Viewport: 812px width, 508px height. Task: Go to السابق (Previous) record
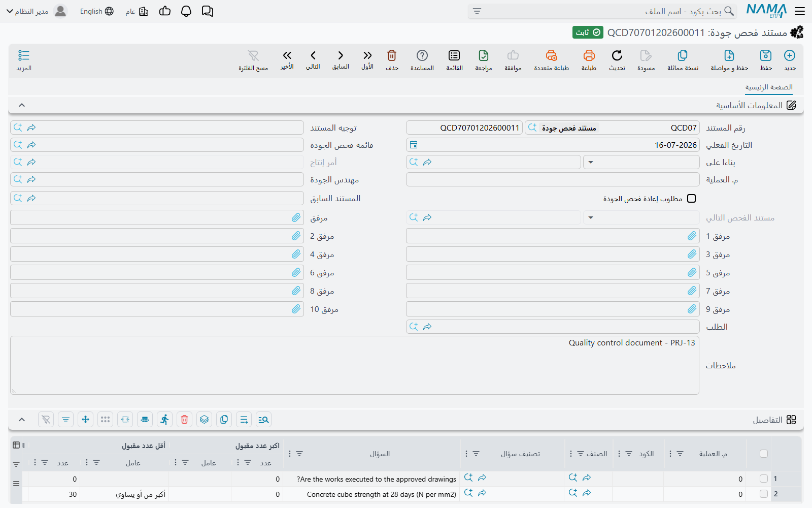click(x=341, y=55)
